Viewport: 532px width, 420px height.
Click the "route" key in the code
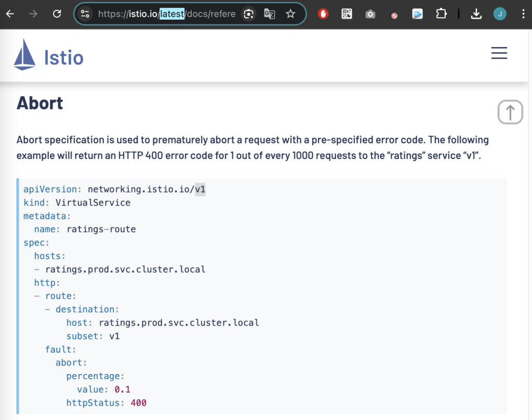pos(58,296)
